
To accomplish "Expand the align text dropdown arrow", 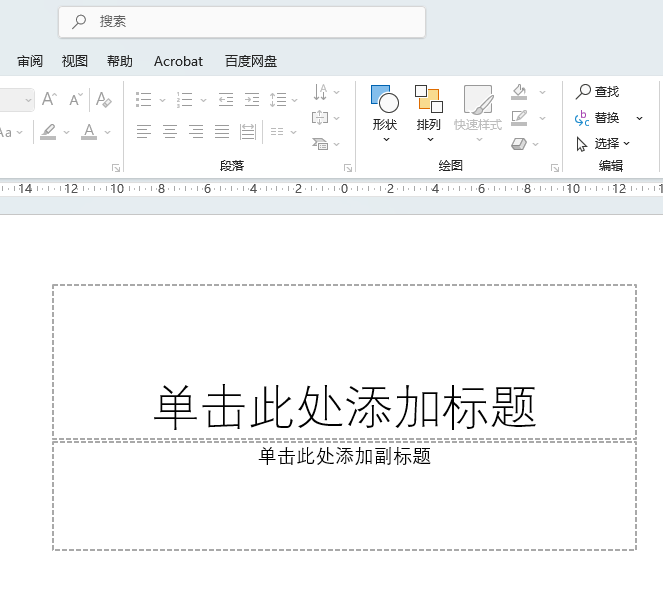I will [337, 118].
